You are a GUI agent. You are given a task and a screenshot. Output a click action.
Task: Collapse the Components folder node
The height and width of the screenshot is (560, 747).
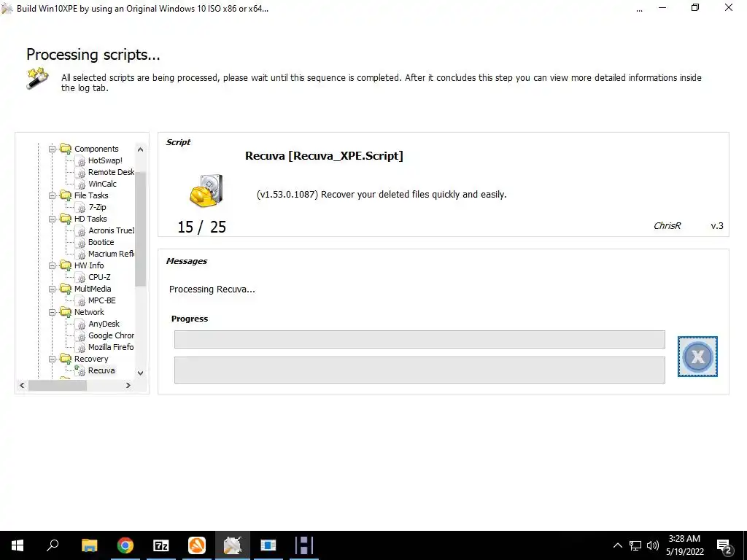pyautogui.click(x=52, y=149)
